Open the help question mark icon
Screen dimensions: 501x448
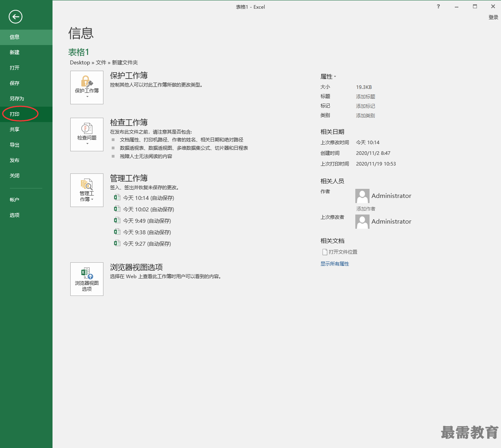coord(438,6)
